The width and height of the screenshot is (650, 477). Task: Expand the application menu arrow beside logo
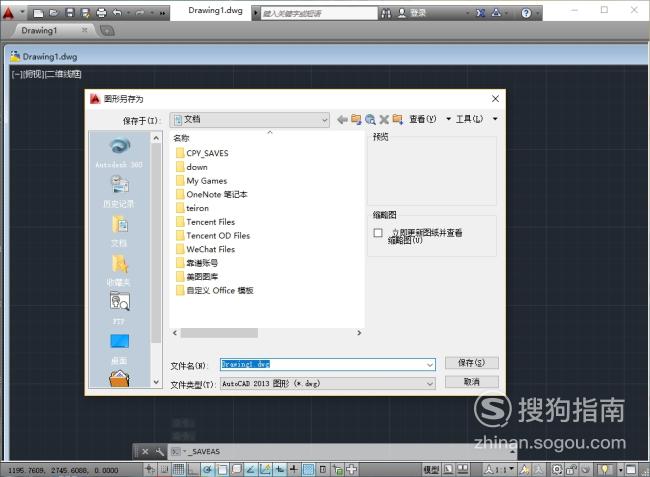[x=22, y=12]
